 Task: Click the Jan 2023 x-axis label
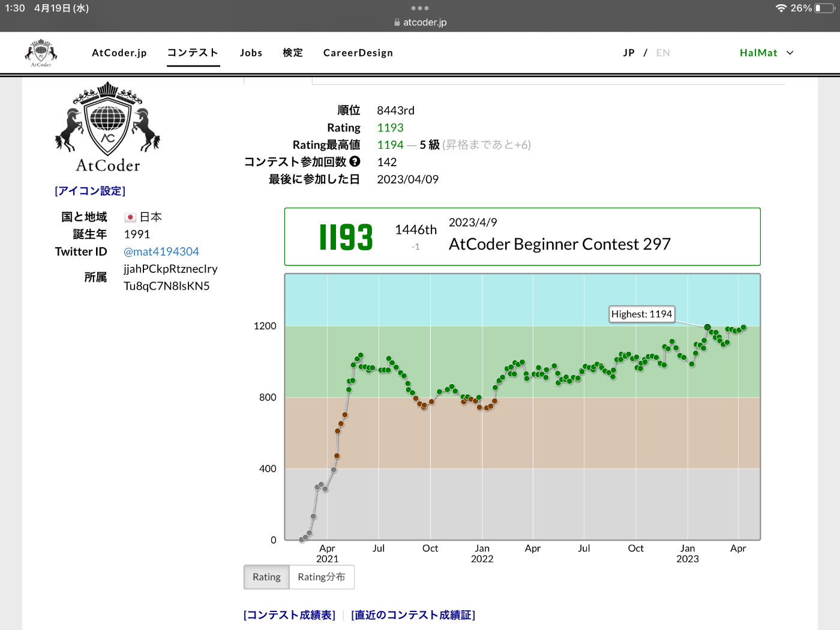(x=688, y=553)
